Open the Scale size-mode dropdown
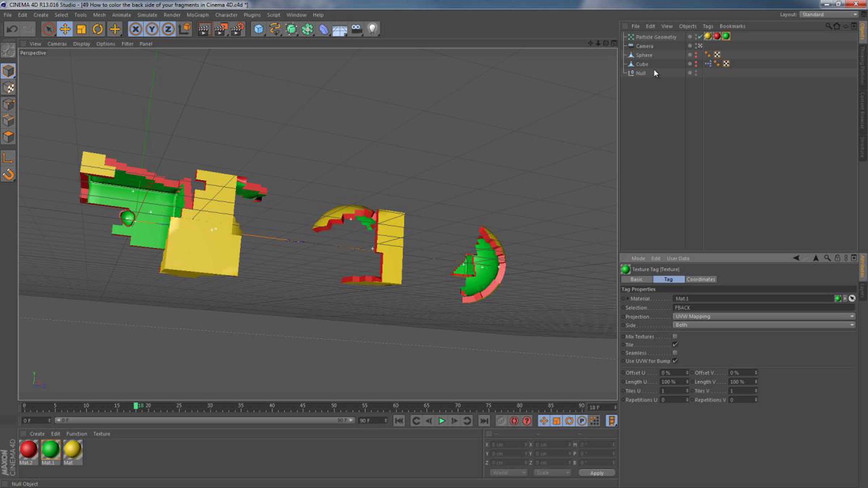Screen dimensions: 868x488 click(x=552, y=472)
